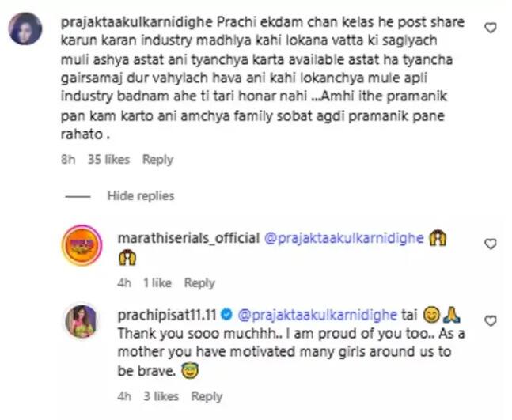View the 35 likes on the top comment
The width and height of the screenshot is (512, 420).
click(108, 159)
